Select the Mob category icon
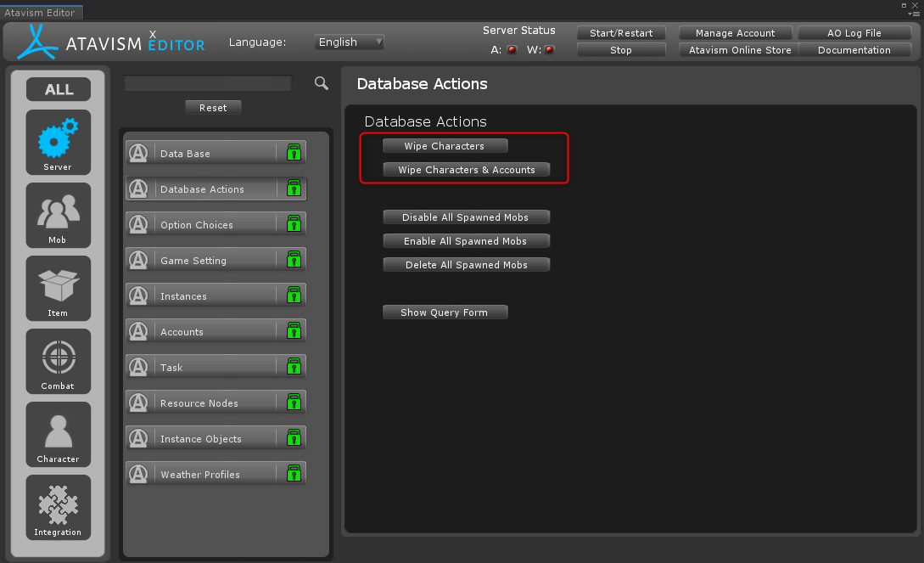 [x=58, y=212]
